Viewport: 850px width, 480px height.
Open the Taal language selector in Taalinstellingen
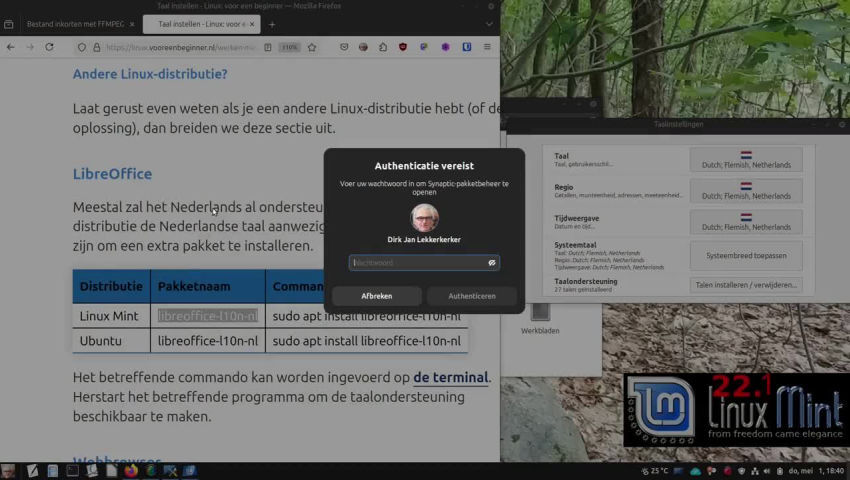coord(746,160)
